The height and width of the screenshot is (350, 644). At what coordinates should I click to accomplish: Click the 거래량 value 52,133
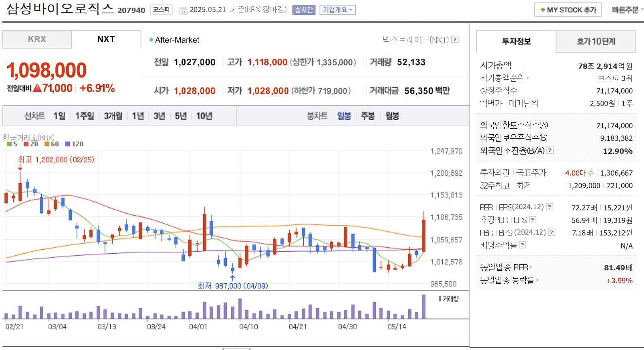tap(411, 62)
